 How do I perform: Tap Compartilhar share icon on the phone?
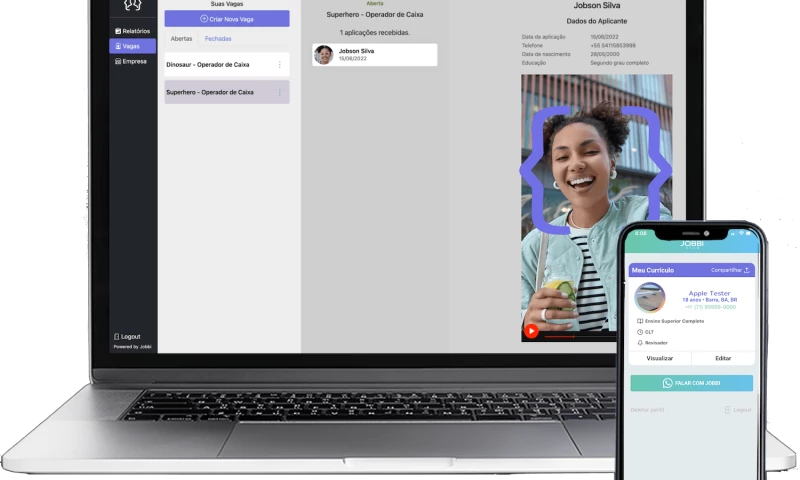(x=746, y=270)
